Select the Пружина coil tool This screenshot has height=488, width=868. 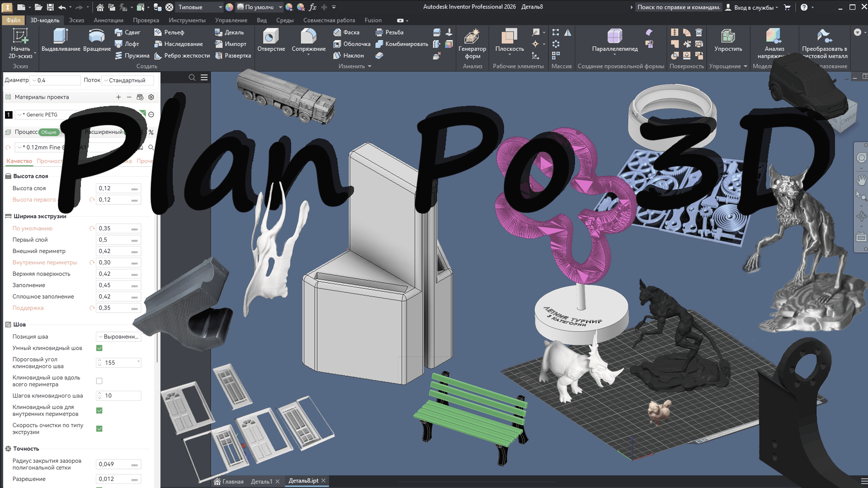pos(132,56)
